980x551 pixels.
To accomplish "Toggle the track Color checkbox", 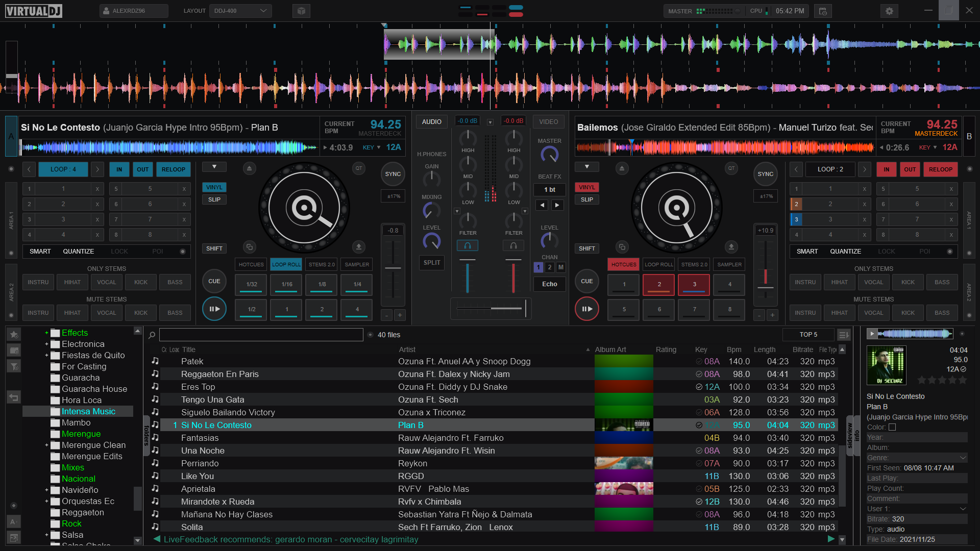I will [x=892, y=427].
